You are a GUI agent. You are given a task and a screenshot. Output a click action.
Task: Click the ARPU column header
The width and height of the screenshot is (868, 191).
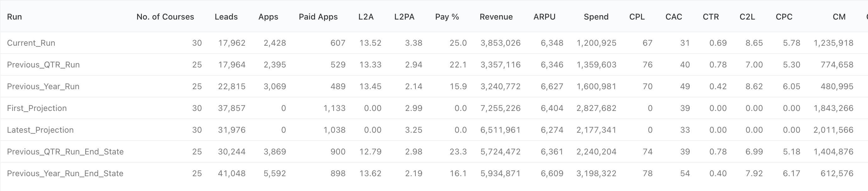pos(544,17)
